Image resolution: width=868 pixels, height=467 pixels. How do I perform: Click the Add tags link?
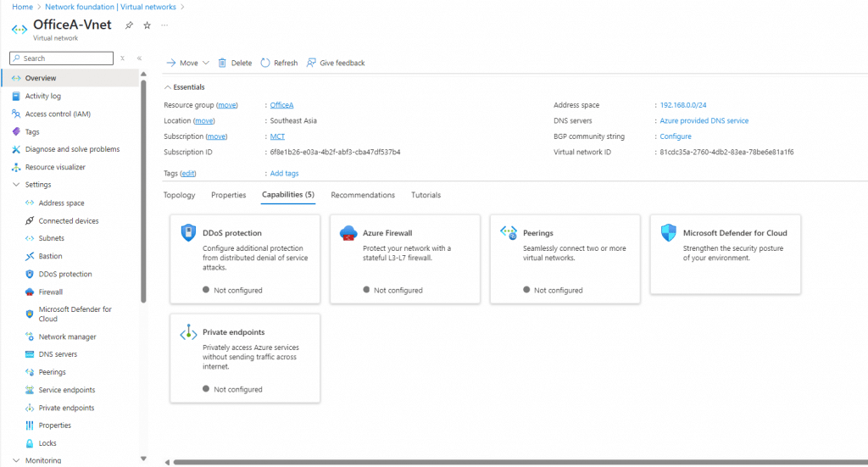[x=284, y=173]
